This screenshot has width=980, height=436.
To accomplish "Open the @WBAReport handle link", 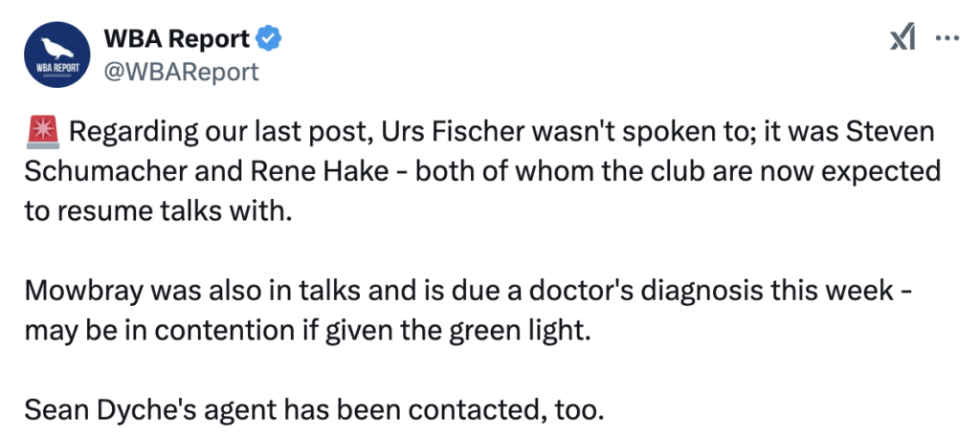I will point(181,72).
